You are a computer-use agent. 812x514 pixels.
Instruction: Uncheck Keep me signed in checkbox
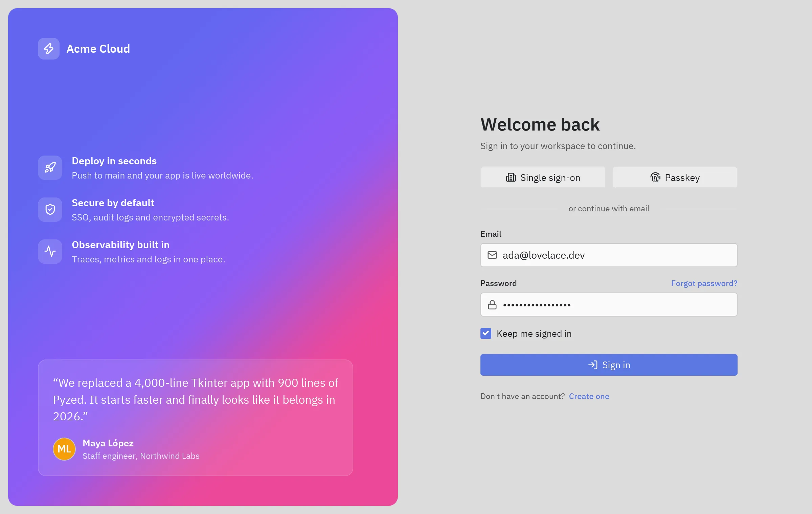tap(486, 333)
